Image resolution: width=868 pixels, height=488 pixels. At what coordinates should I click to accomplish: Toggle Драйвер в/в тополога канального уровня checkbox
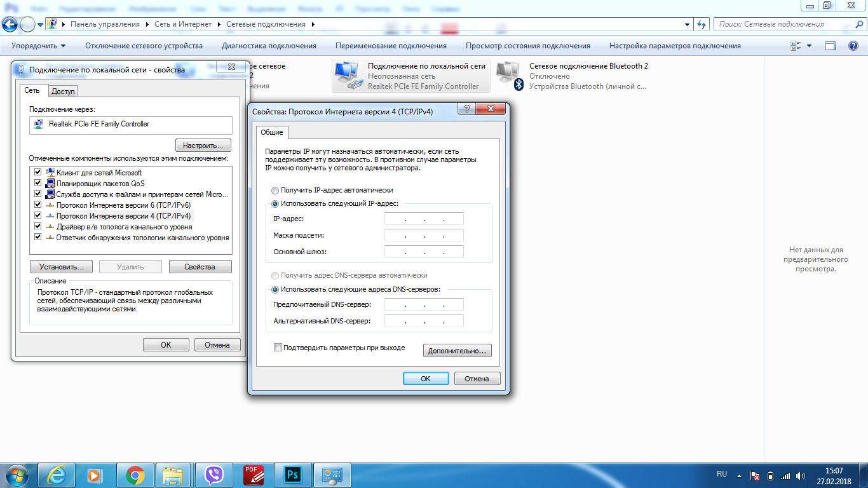pyautogui.click(x=38, y=226)
